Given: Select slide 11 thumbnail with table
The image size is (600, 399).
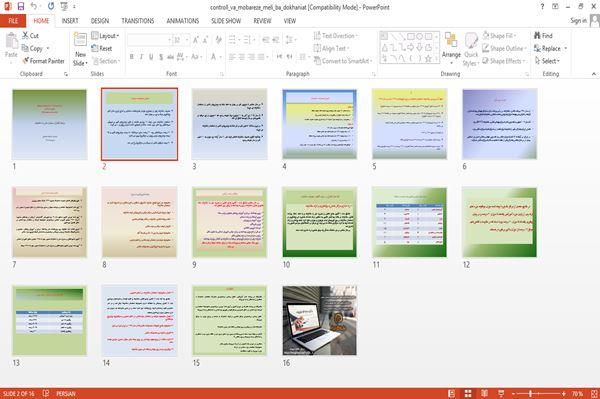Looking at the screenshot, I should tap(409, 222).
